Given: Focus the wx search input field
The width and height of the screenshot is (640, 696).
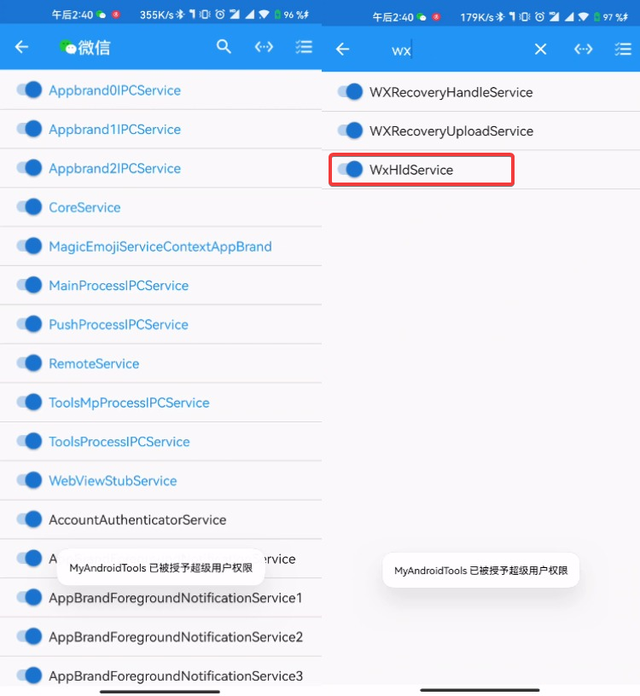Looking at the screenshot, I should [x=455, y=50].
